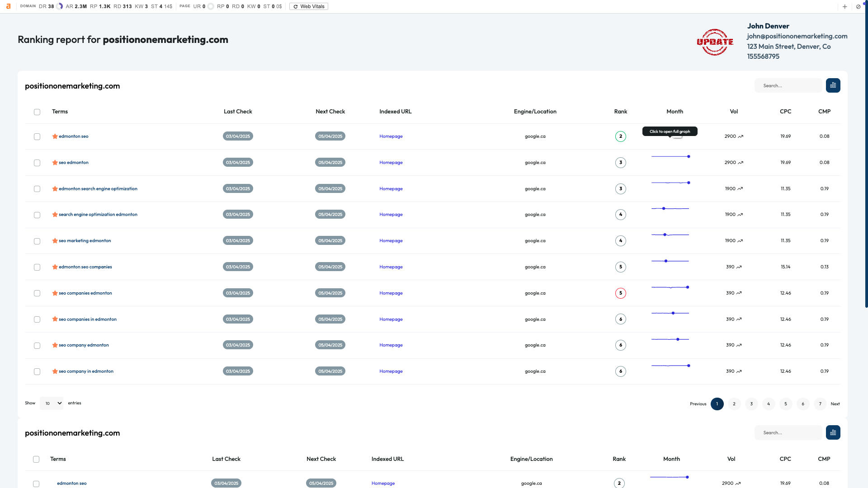Sort the first table by the Rank header
This screenshot has height=488, width=868.
click(x=621, y=112)
